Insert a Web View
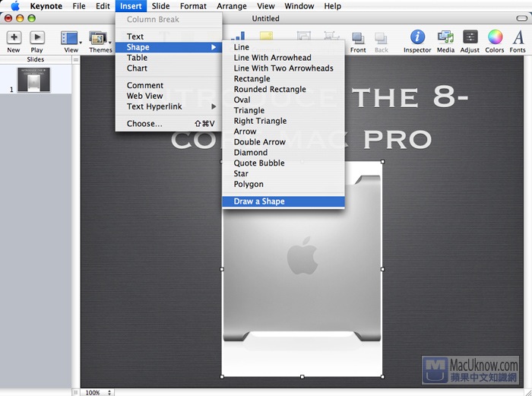 169,96
